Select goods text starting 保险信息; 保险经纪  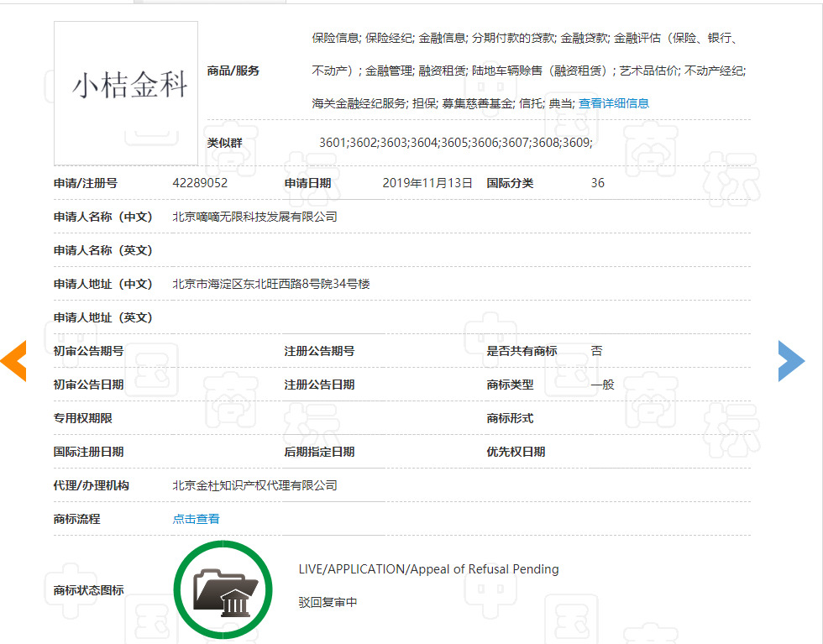(x=525, y=38)
